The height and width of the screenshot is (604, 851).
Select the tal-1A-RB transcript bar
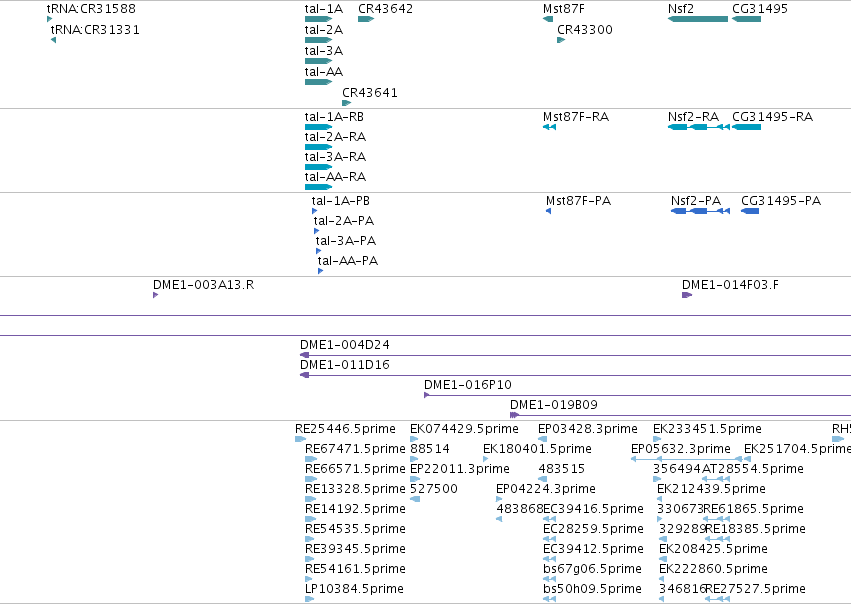319,127
